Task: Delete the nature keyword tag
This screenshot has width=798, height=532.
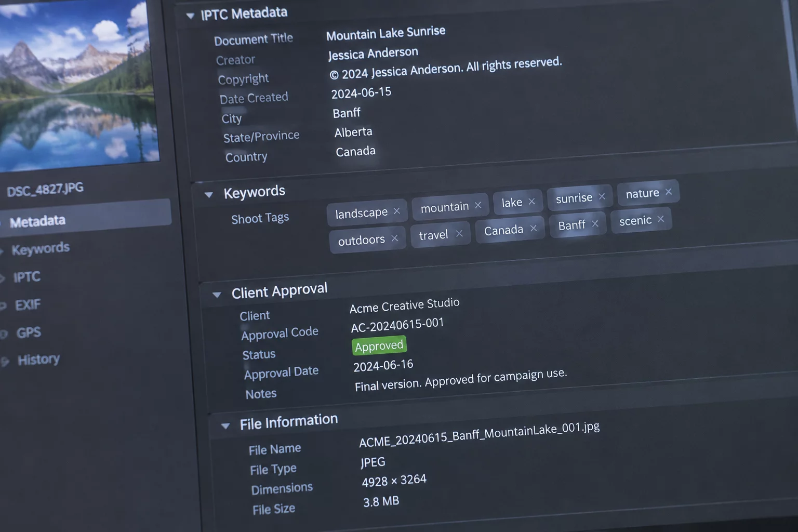Action: click(x=669, y=192)
